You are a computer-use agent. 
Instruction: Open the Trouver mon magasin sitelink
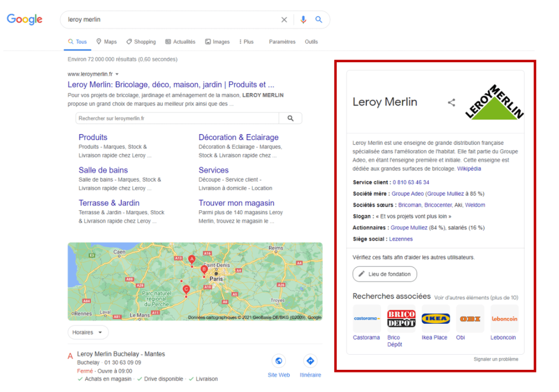point(236,203)
